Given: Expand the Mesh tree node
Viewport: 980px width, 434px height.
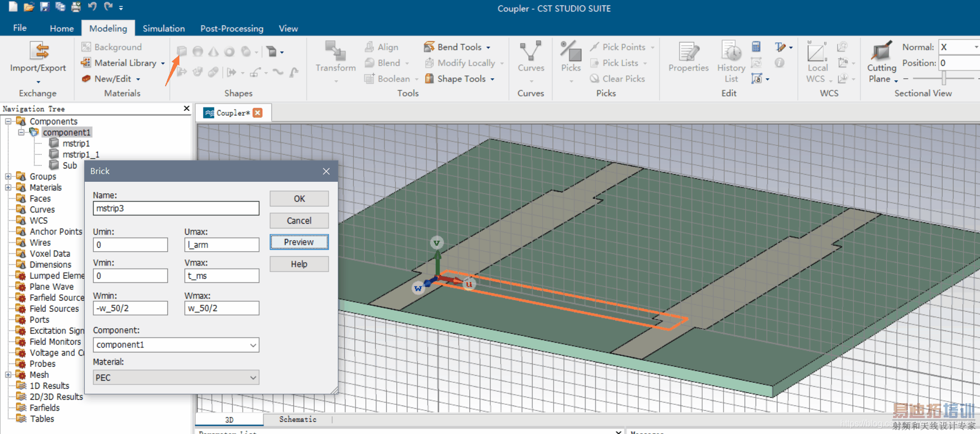Looking at the screenshot, I should tap(8, 375).
